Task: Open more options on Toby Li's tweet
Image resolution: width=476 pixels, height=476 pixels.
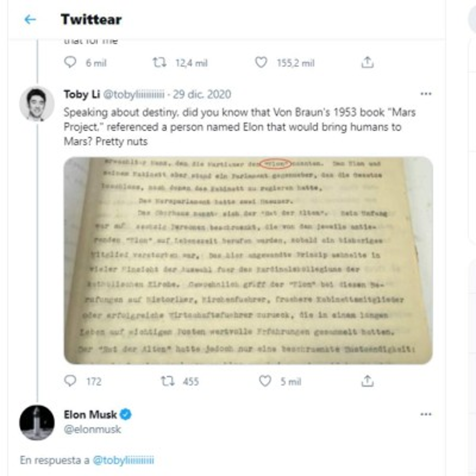Action: click(x=426, y=94)
